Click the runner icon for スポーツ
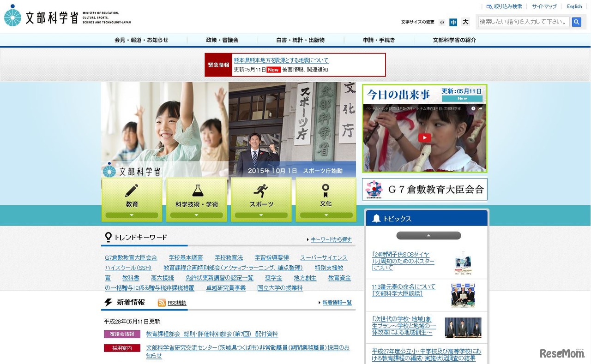This screenshot has height=364, width=591. click(261, 189)
